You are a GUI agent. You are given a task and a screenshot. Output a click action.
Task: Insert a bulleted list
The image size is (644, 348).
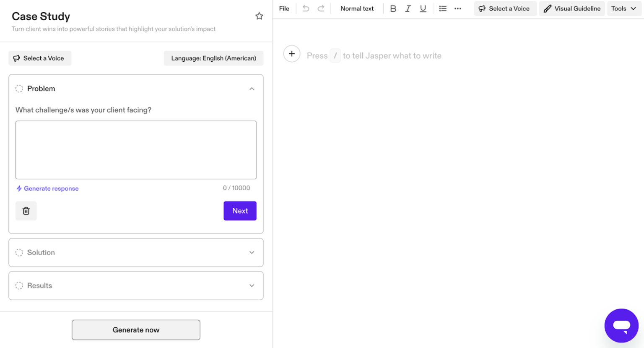(x=443, y=8)
